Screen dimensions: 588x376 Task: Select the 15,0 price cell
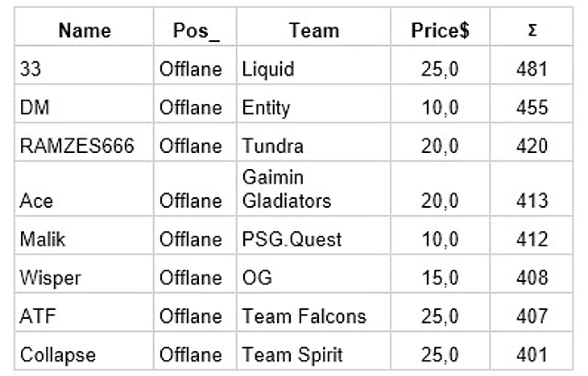(440, 278)
